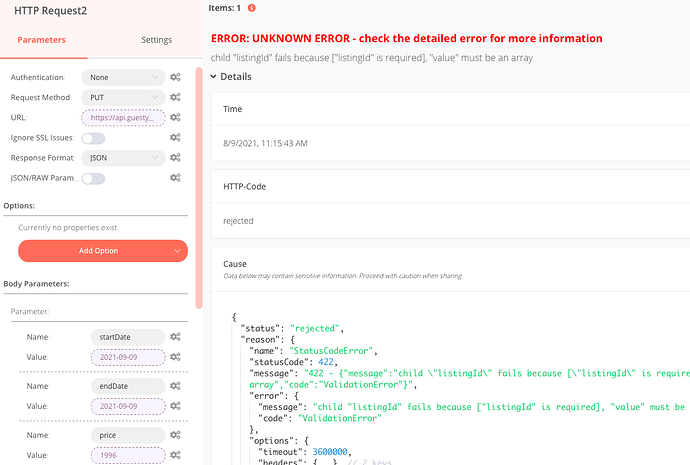Collapse the Details section
This screenshot has height=465, width=690.
point(216,77)
